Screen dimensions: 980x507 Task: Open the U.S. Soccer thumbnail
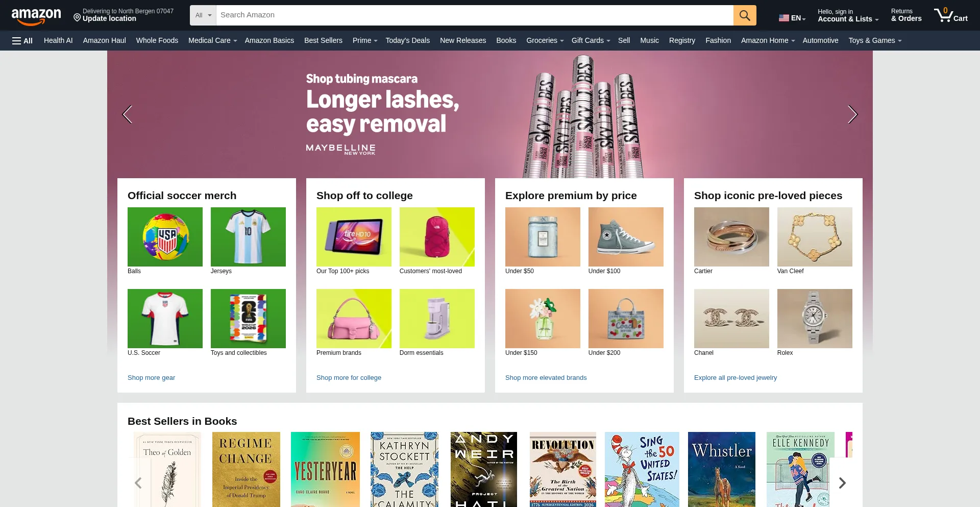[x=165, y=319]
